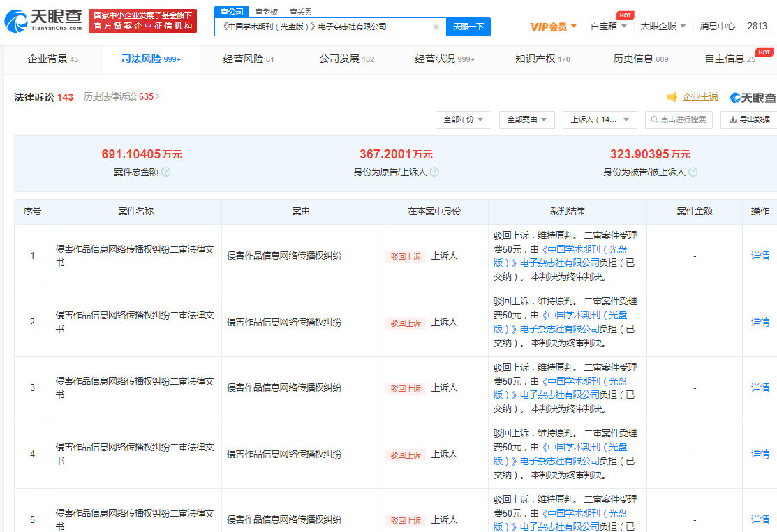Open 消息中心 message center
This screenshot has height=532, width=777.
click(717, 26)
